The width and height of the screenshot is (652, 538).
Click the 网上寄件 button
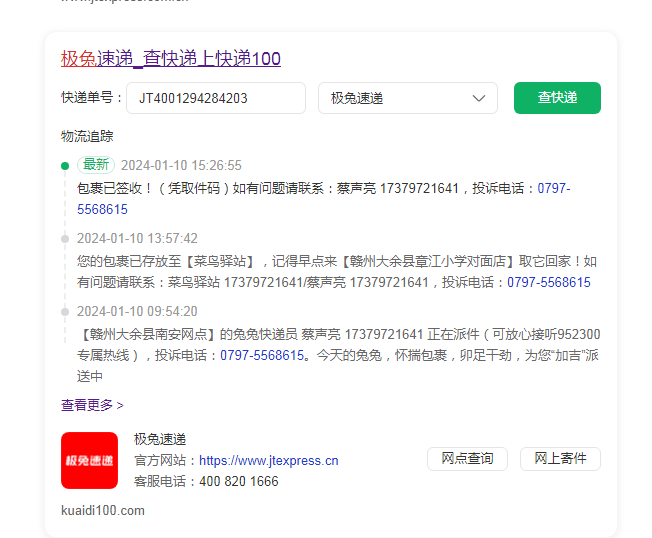(560, 459)
